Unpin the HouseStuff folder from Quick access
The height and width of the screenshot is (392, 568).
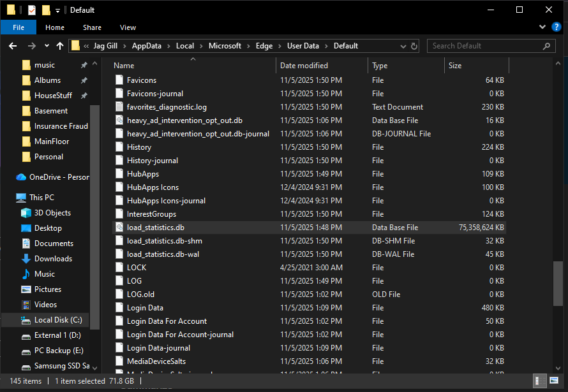pos(83,95)
